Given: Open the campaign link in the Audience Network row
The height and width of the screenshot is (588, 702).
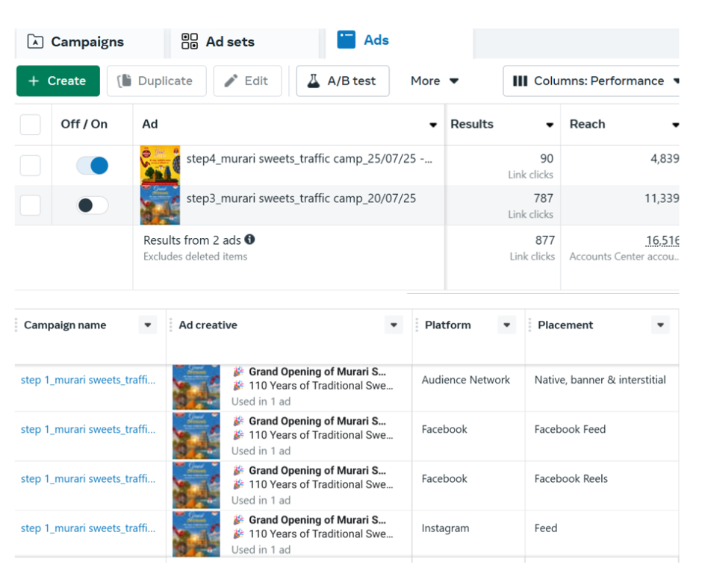Looking at the screenshot, I should coord(88,380).
